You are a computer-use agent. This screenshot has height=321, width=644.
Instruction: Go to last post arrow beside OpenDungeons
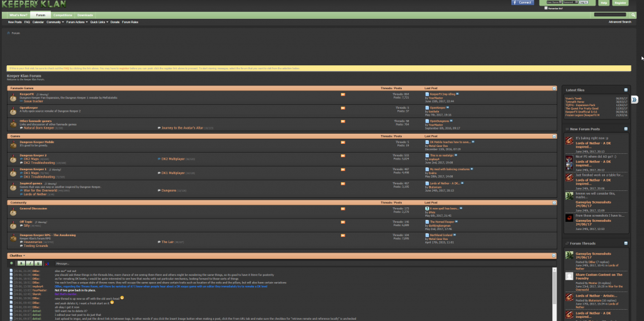pyautogui.click(x=451, y=121)
